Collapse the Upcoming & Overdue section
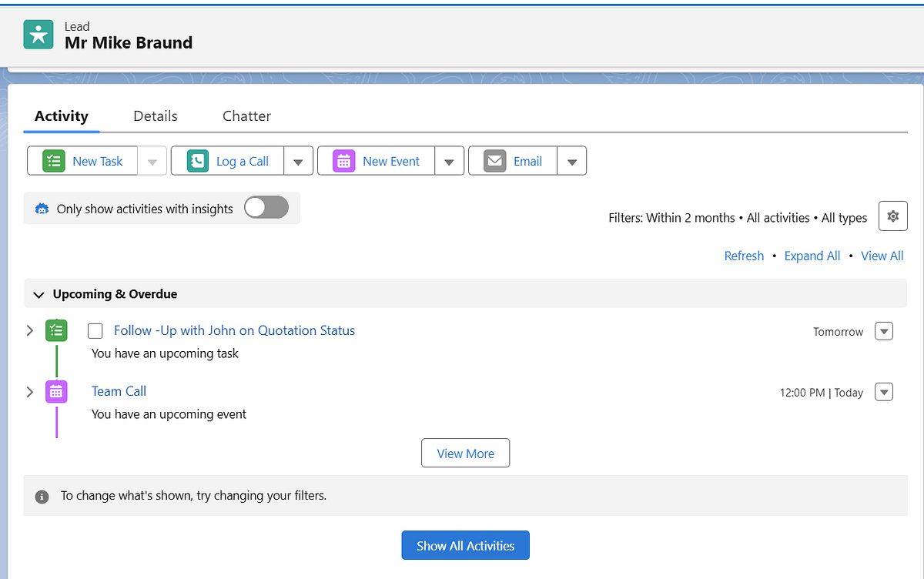The width and height of the screenshot is (924, 579). coord(38,294)
